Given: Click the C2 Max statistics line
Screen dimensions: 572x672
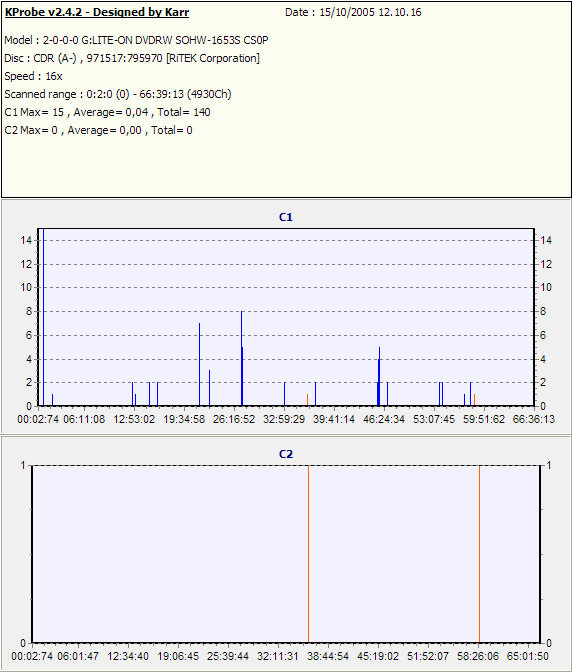Looking at the screenshot, I should [98, 130].
